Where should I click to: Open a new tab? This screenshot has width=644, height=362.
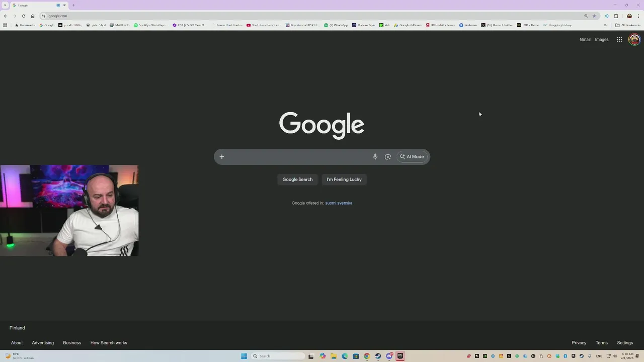click(x=73, y=5)
